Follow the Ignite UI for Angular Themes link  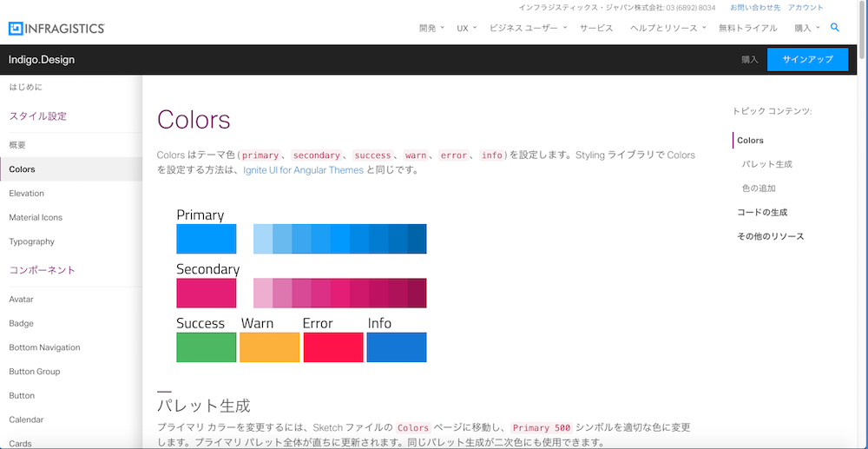pyautogui.click(x=303, y=170)
